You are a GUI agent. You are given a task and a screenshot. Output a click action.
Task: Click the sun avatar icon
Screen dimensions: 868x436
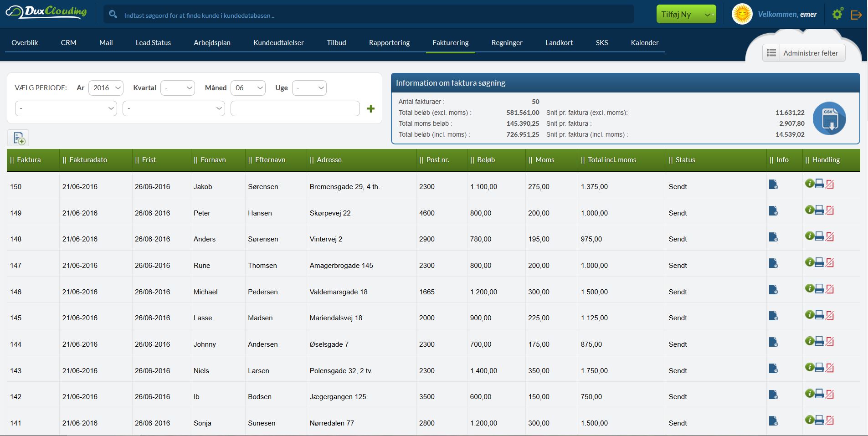coord(742,14)
